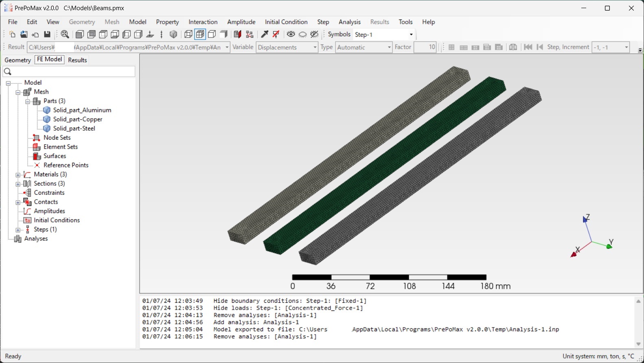Image resolution: width=644 pixels, height=363 pixels.
Task: Create a new model with the New icon
Action: coord(12,35)
